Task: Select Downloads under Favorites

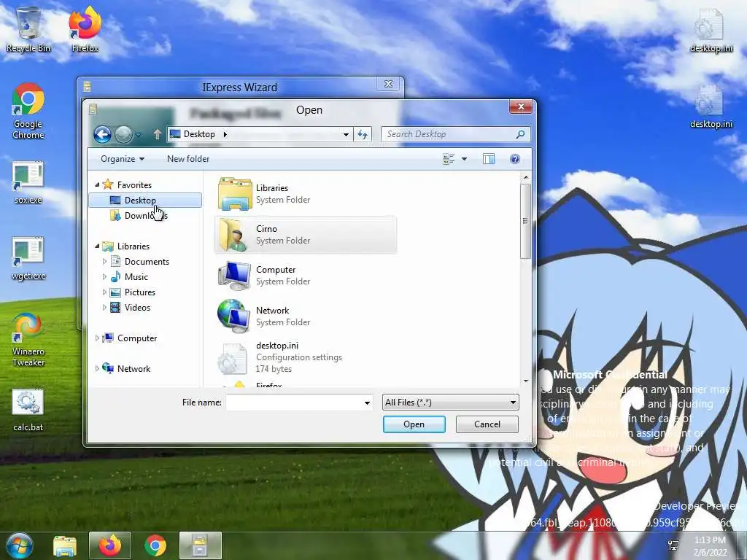Action: [145, 216]
